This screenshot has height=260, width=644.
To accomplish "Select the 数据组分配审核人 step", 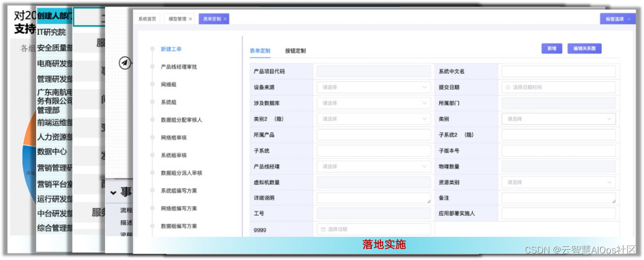I will point(181,120).
